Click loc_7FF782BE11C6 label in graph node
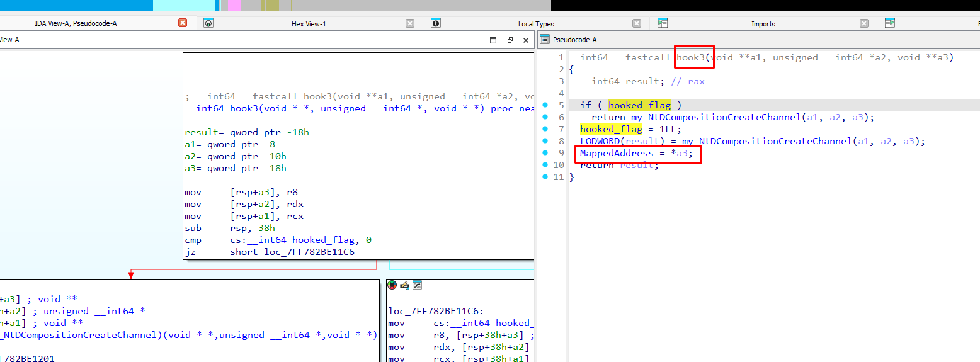Screen dimensions: 980x362 pos(435,311)
